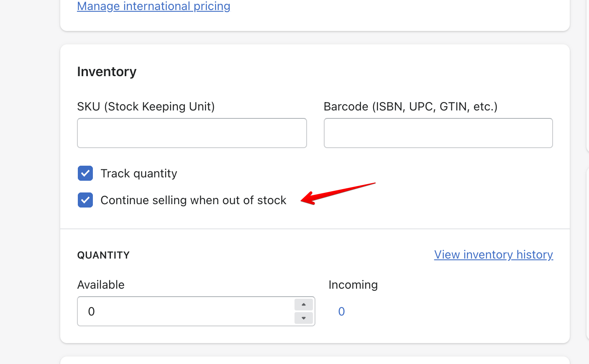This screenshot has height=364, width=589.
Task: Click the Available label above quantity field
Action: (101, 285)
